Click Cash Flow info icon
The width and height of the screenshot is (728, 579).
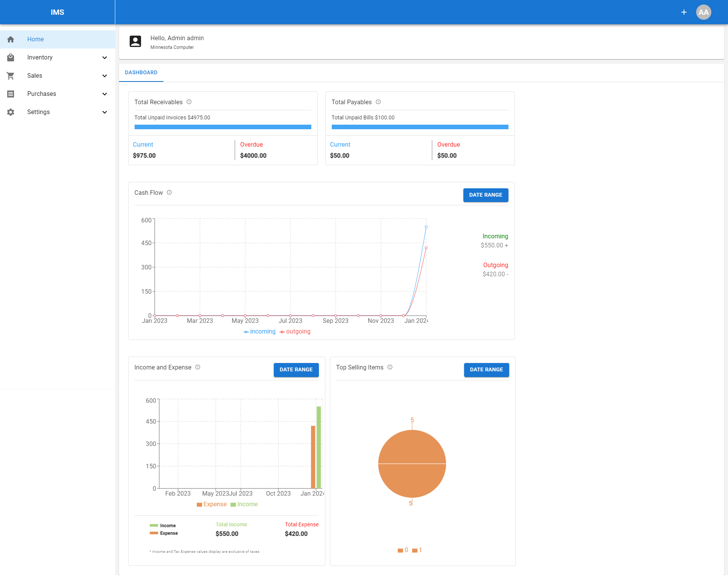(169, 192)
